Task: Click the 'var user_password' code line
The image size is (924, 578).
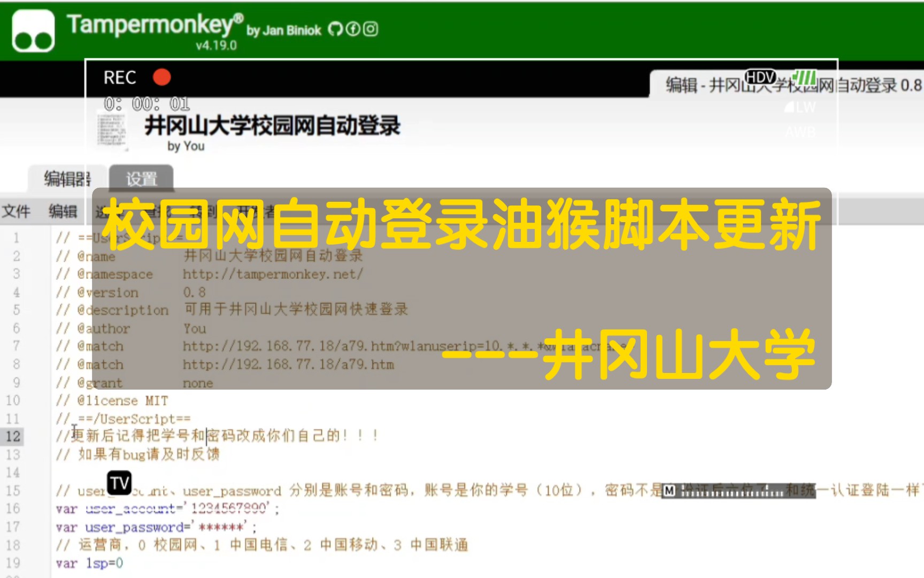Action: click(x=156, y=527)
